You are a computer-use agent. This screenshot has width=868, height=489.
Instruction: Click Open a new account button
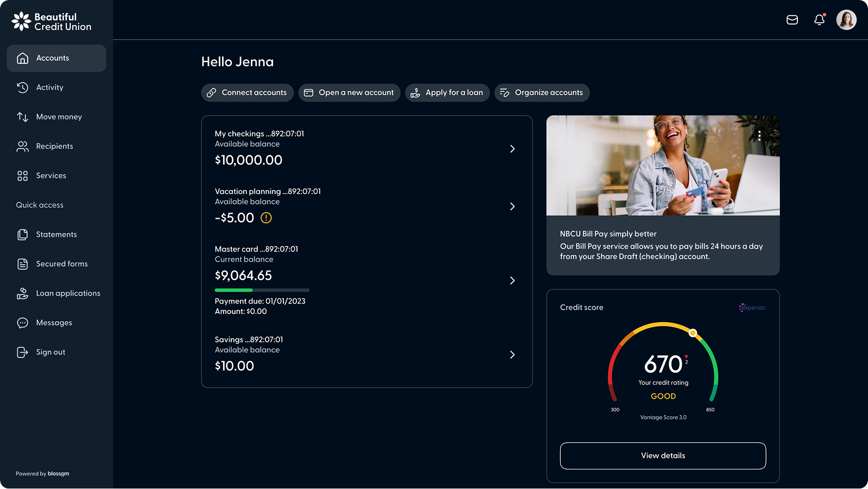pos(350,93)
